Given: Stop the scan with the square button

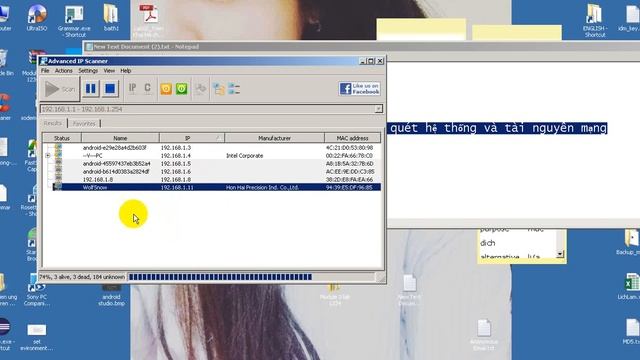Looking at the screenshot, I should click(x=110, y=89).
